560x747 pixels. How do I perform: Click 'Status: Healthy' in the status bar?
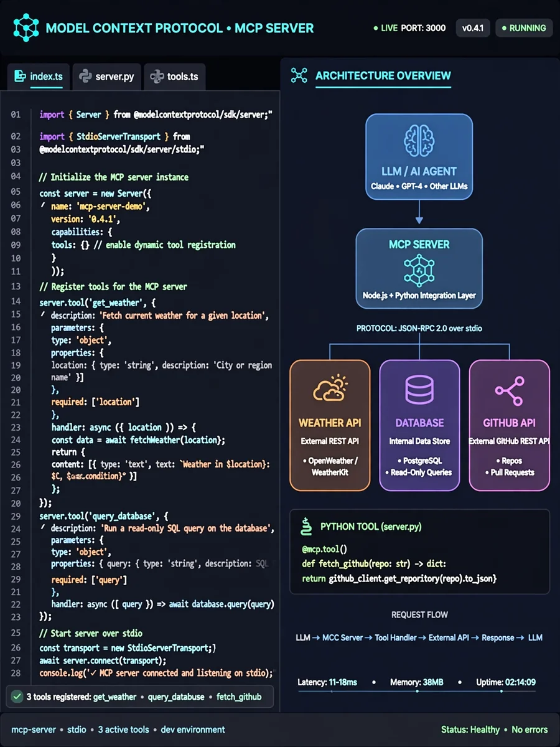tap(470, 730)
